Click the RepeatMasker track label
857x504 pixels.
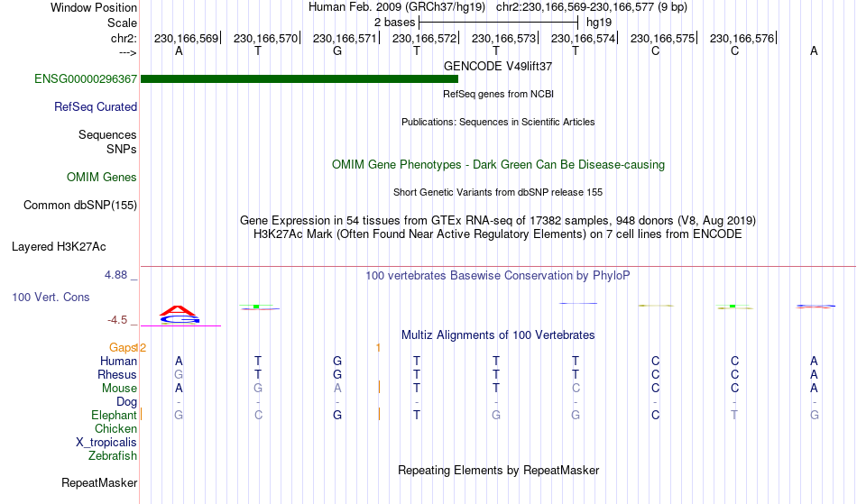(99, 482)
